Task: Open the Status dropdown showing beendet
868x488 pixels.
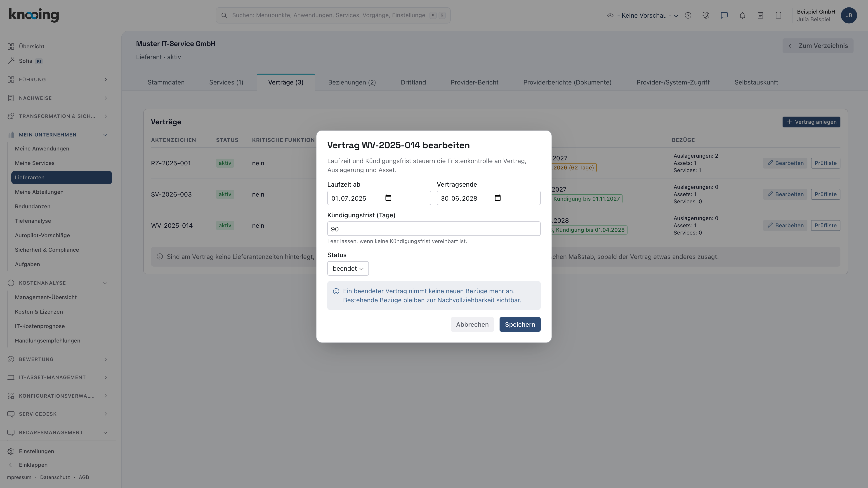Action: tap(348, 268)
